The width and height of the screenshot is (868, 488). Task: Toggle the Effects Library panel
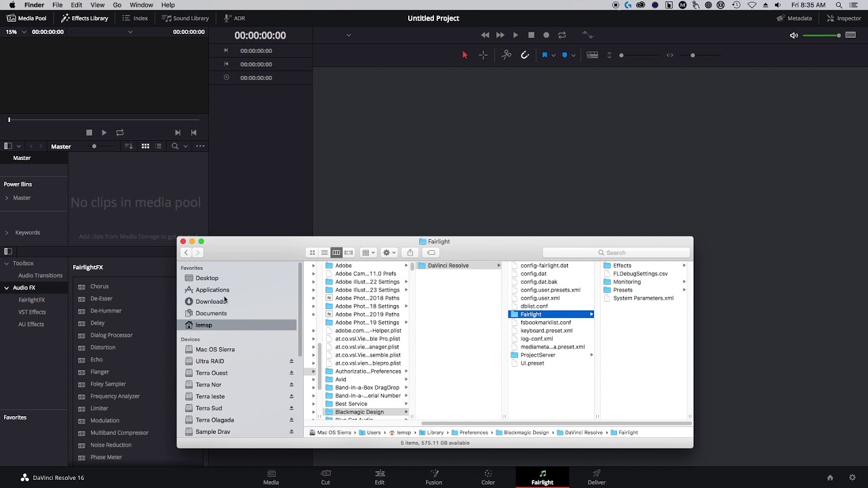tap(85, 18)
